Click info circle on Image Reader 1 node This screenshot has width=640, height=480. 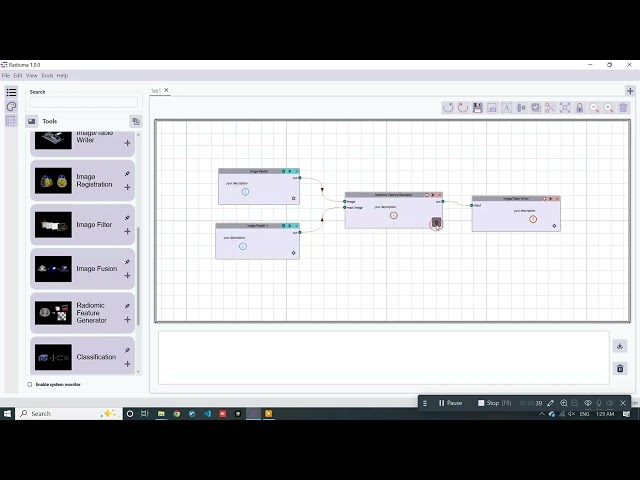[243, 246]
